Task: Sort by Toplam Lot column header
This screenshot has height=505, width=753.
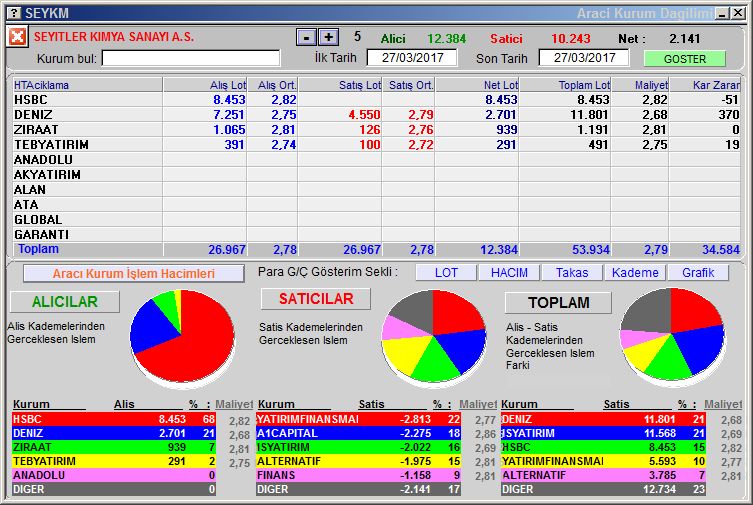Action: point(565,85)
